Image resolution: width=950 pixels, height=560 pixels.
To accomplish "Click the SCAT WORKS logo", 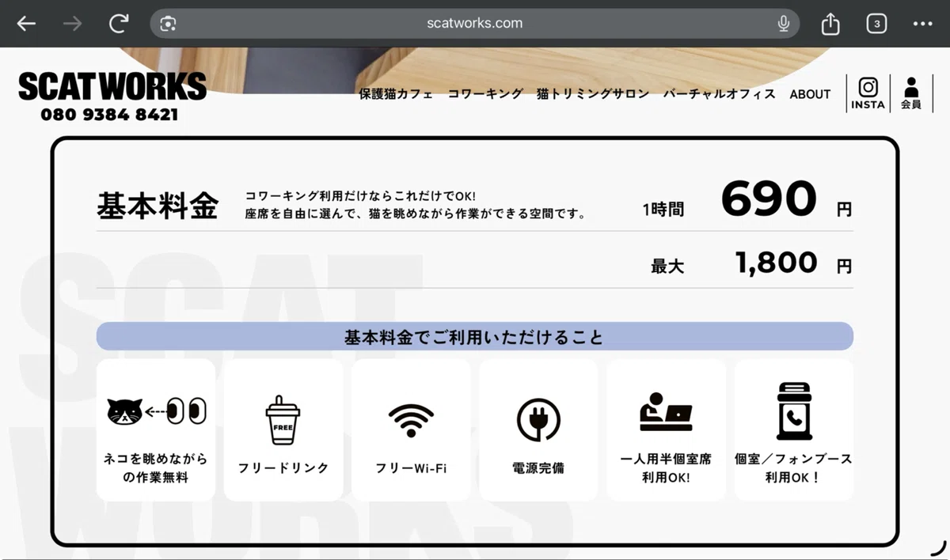I will tap(112, 86).
